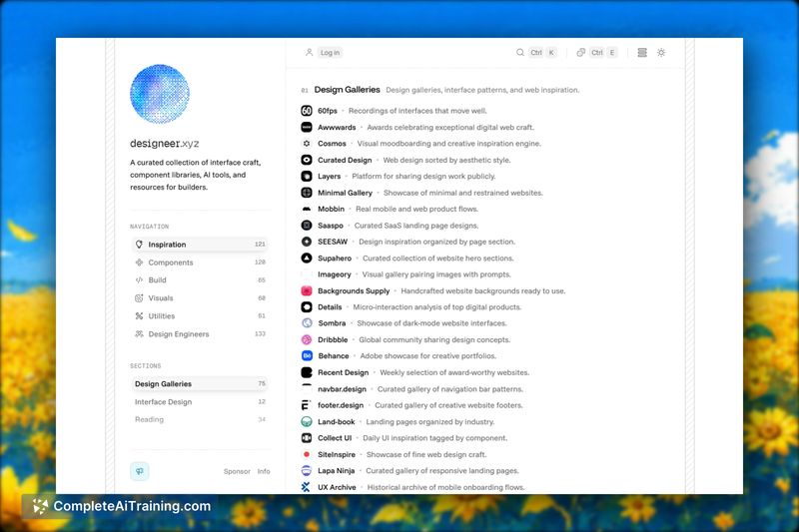
Task: Click the Lapa Ninja logo icon
Action: [x=307, y=470]
